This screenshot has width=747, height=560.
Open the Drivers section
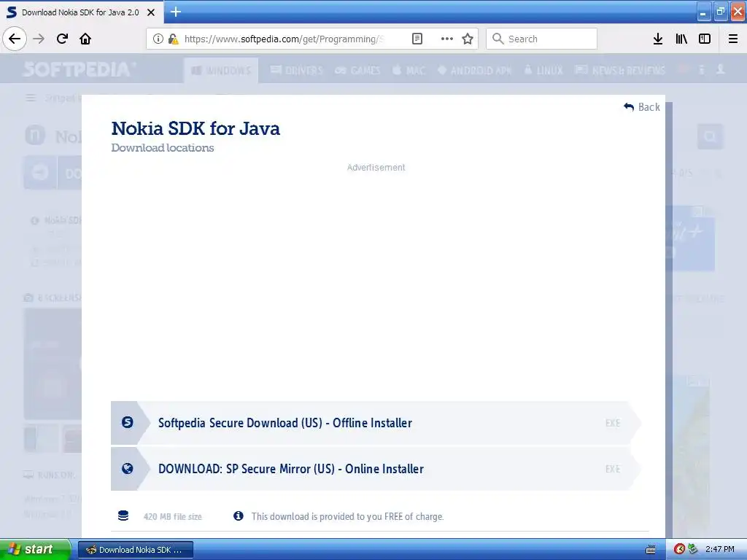(296, 71)
